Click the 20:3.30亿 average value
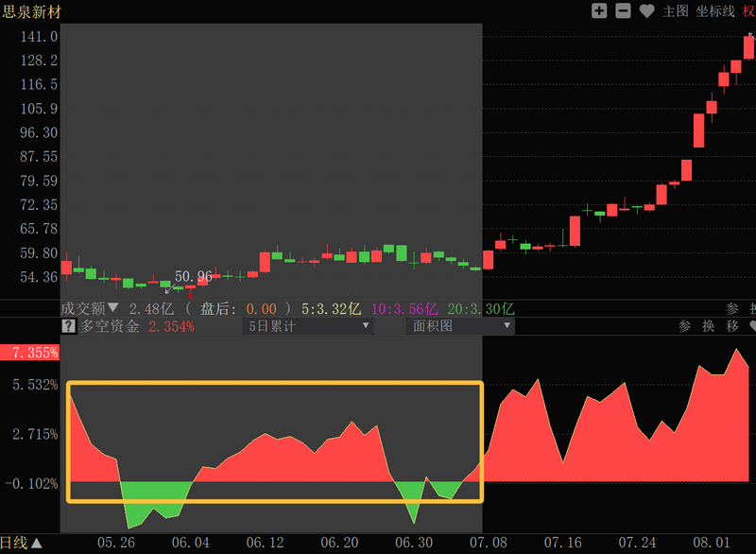The width and height of the screenshot is (756, 554). pyautogui.click(x=481, y=308)
